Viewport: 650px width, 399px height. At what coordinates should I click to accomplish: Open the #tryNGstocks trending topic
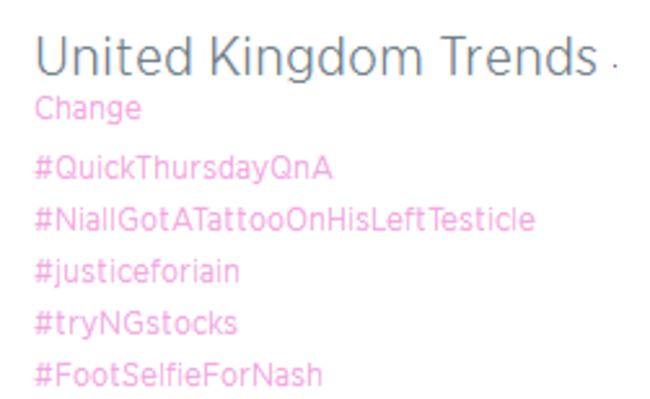136,324
